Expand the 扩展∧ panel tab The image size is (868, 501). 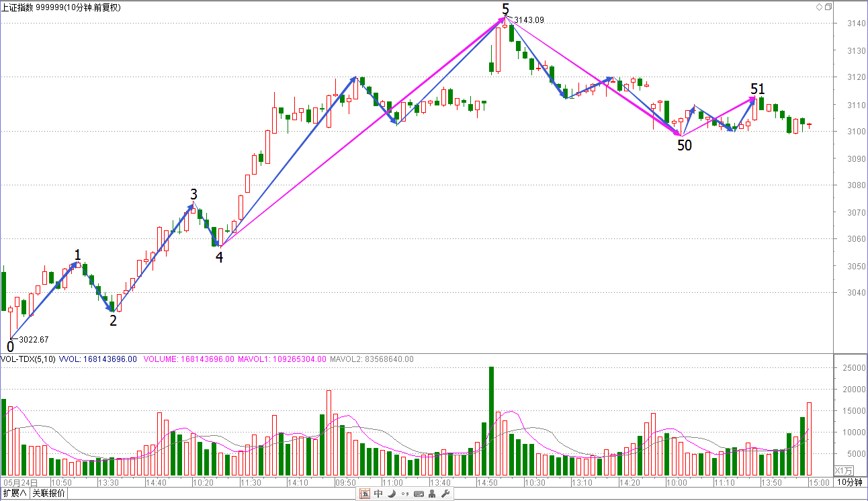pos(15,494)
